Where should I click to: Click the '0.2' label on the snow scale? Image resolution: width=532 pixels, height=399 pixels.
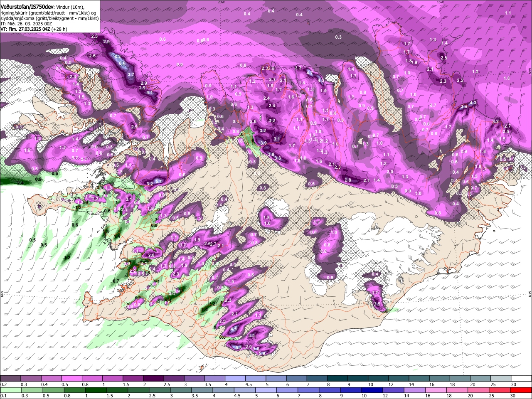tap(3, 384)
